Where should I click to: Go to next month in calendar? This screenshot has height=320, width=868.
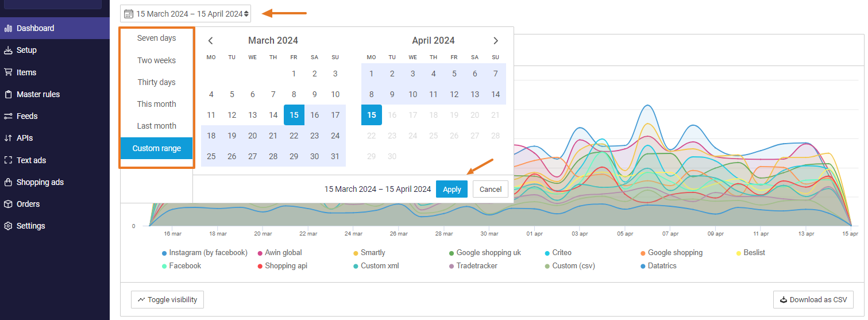pos(496,41)
